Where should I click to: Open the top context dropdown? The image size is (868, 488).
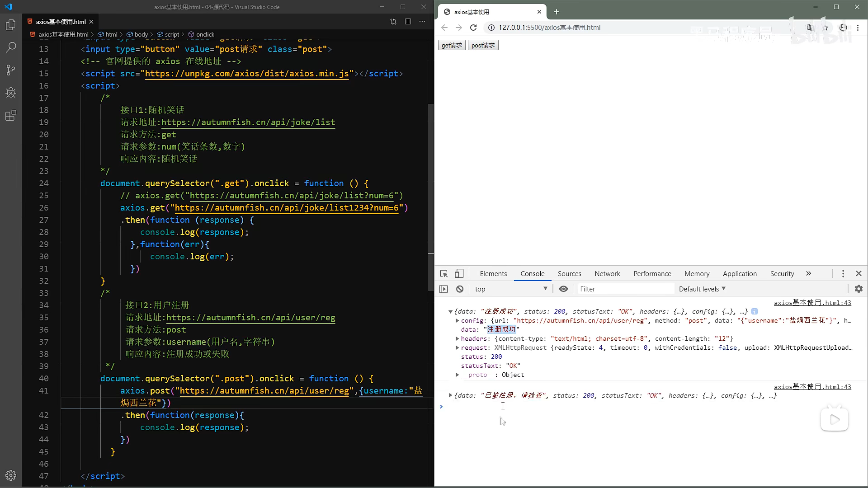(x=511, y=289)
